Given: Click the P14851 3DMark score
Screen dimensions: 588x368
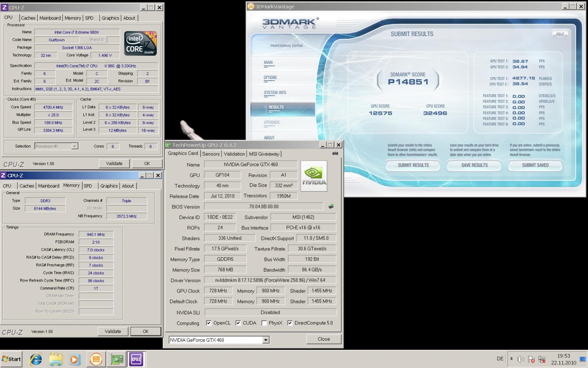Looking at the screenshot, I should pos(408,82).
